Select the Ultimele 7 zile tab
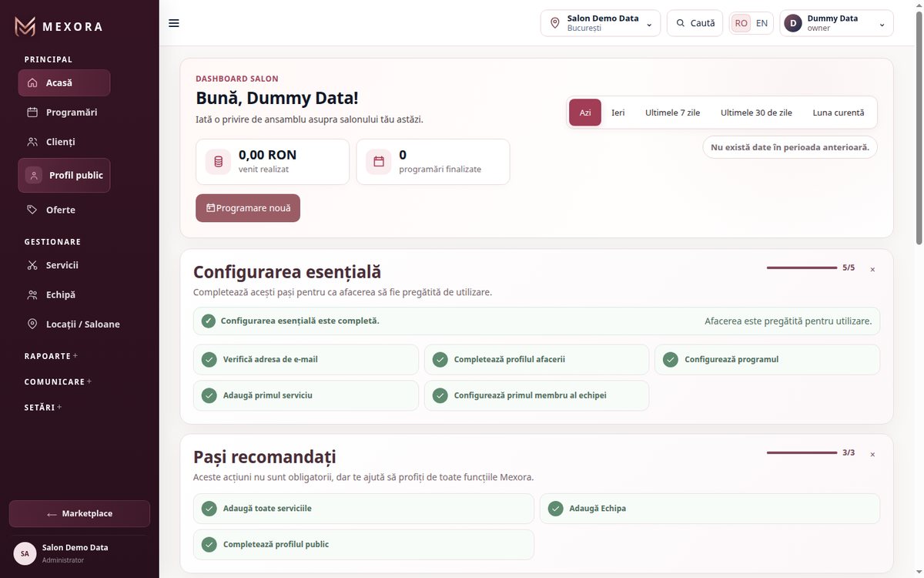Image resolution: width=924 pixels, height=578 pixels. 673,113
